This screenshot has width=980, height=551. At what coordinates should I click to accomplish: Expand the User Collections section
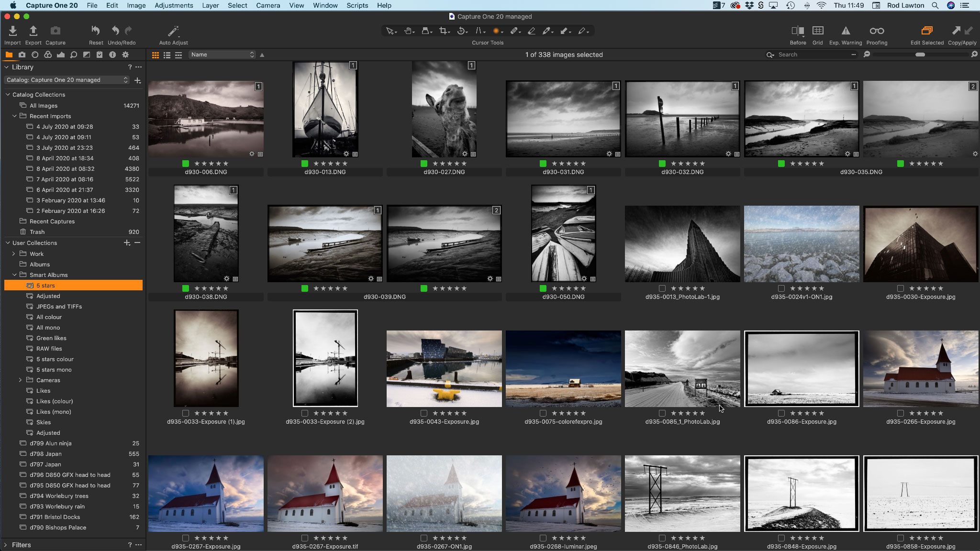pyautogui.click(x=7, y=243)
